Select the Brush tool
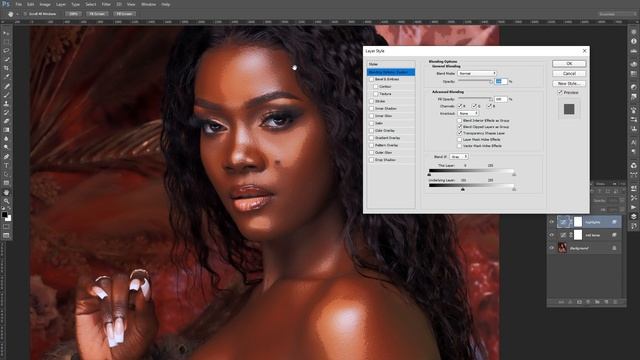The height and width of the screenshot is (360, 640). (x=6, y=95)
